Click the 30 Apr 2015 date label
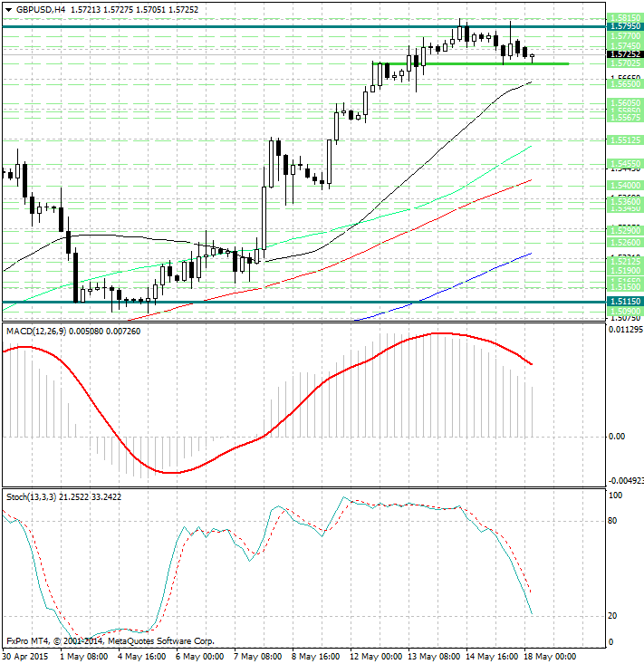644x664 pixels. [x=25, y=657]
